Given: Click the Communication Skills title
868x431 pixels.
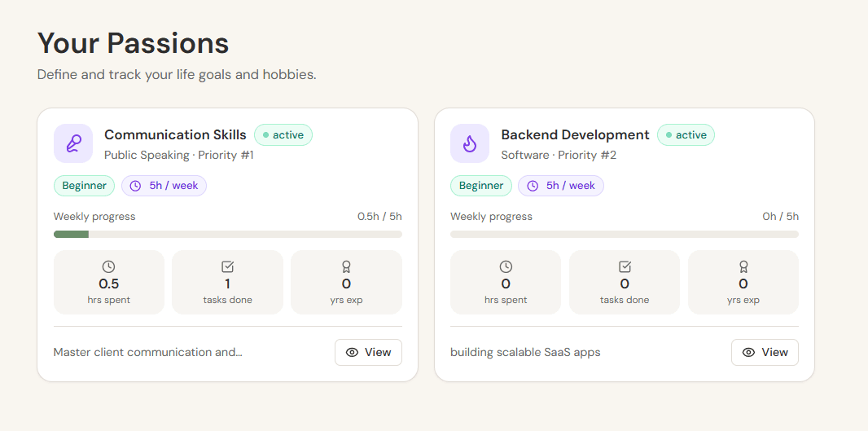Looking at the screenshot, I should tap(176, 135).
